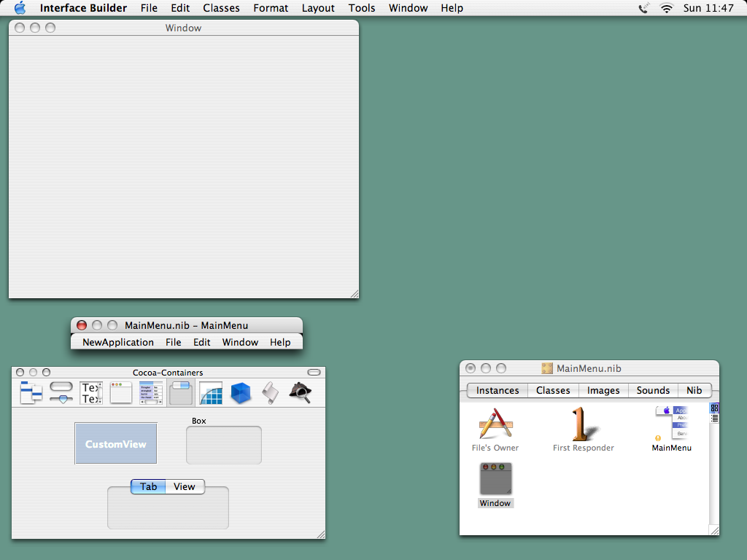Open Window menu in MainMenu.nib editor

tap(240, 343)
